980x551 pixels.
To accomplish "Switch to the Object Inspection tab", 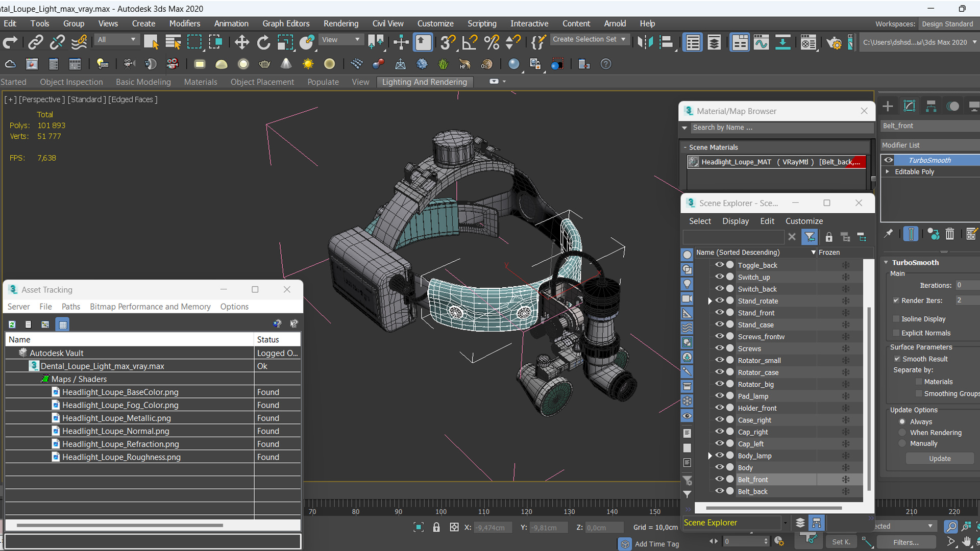I will (x=71, y=82).
